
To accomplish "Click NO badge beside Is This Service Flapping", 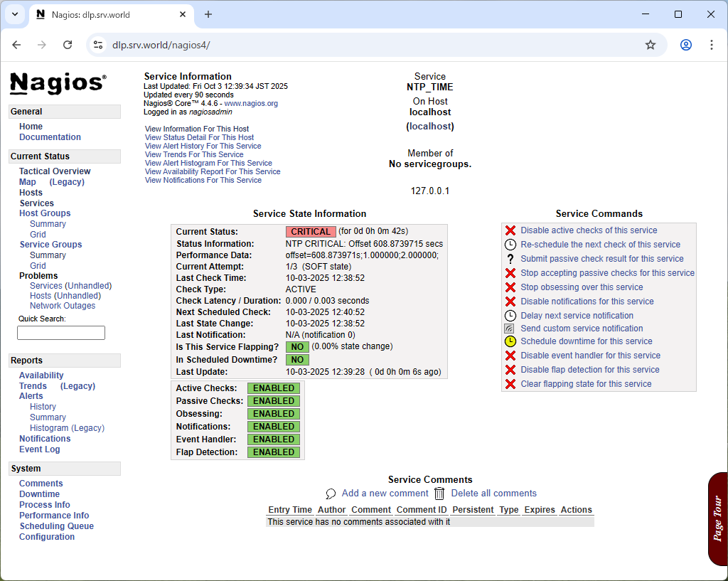I will pyautogui.click(x=297, y=347).
